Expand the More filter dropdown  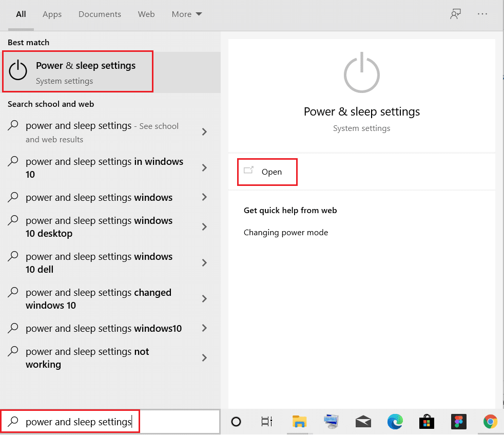pos(187,14)
